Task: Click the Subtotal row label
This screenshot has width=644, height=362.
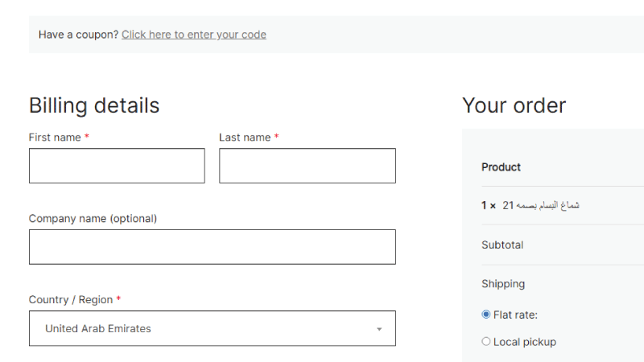Action: (502, 245)
